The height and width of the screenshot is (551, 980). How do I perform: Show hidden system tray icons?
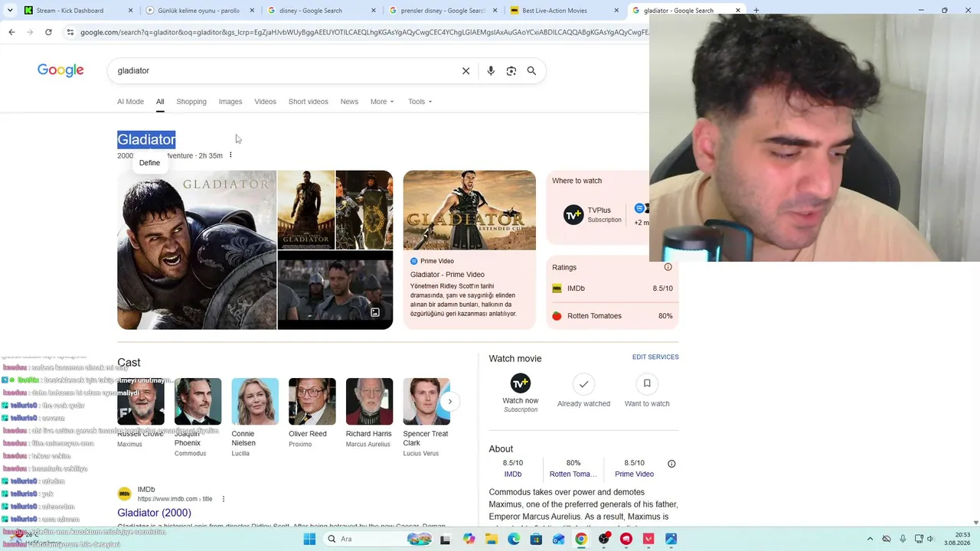[870, 539]
